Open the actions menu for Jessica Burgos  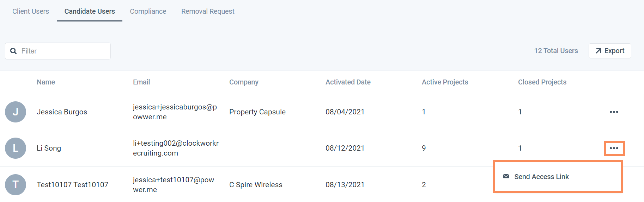pos(614,112)
